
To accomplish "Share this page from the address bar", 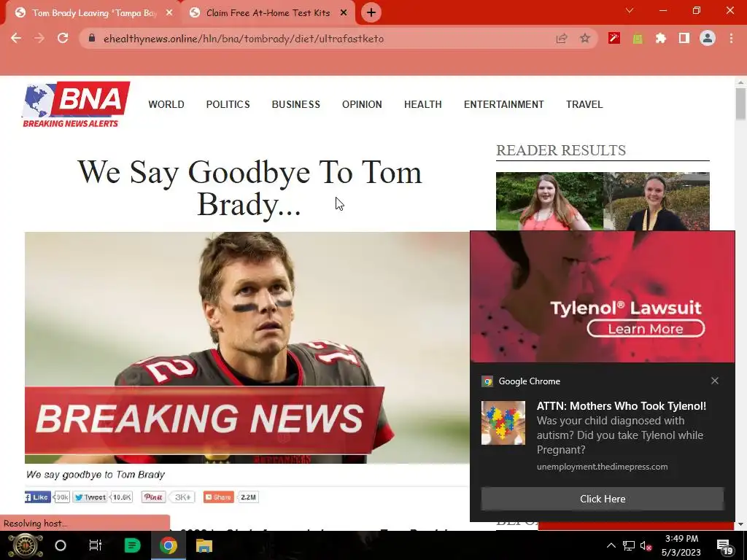I will click(562, 39).
